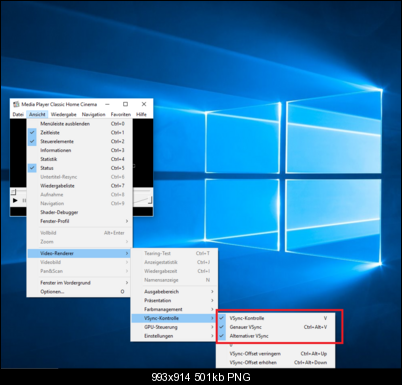Open the Ausgabebereich submenu
The width and height of the screenshot is (402, 385).
(x=174, y=292)
